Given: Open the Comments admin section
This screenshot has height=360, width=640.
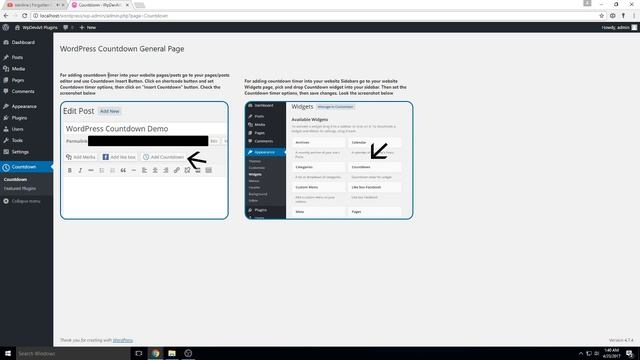Looking at the screenshot, I should [23, 91].
